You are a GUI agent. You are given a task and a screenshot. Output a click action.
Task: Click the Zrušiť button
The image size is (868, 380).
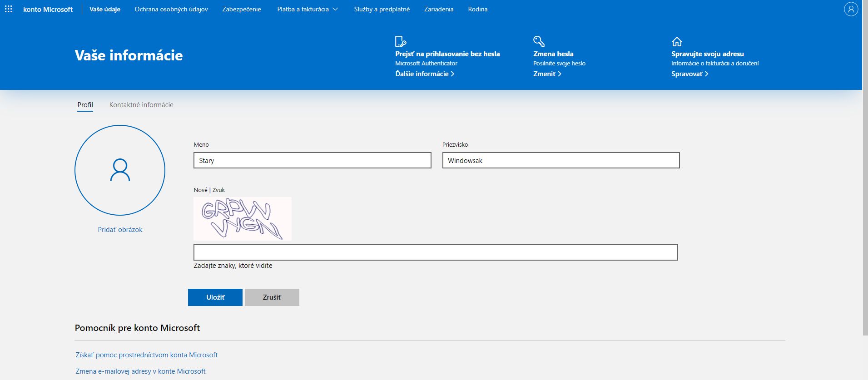(x=272, y=297)
